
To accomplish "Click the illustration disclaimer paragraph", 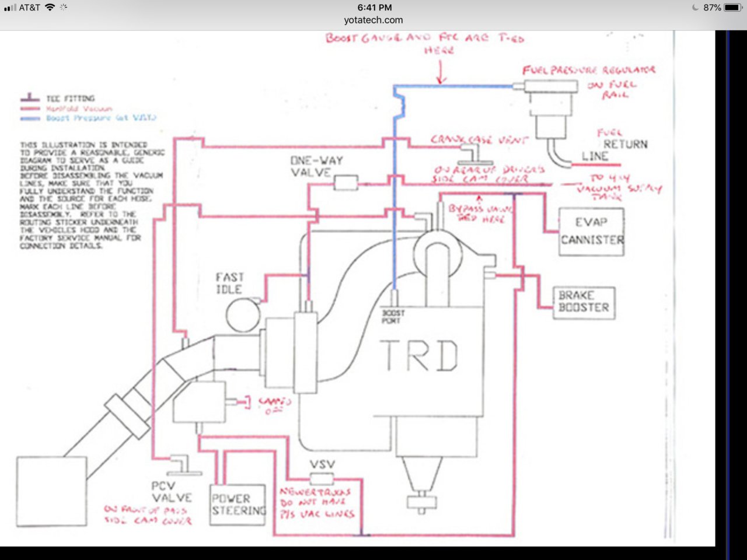I will (x=92, y=195).
